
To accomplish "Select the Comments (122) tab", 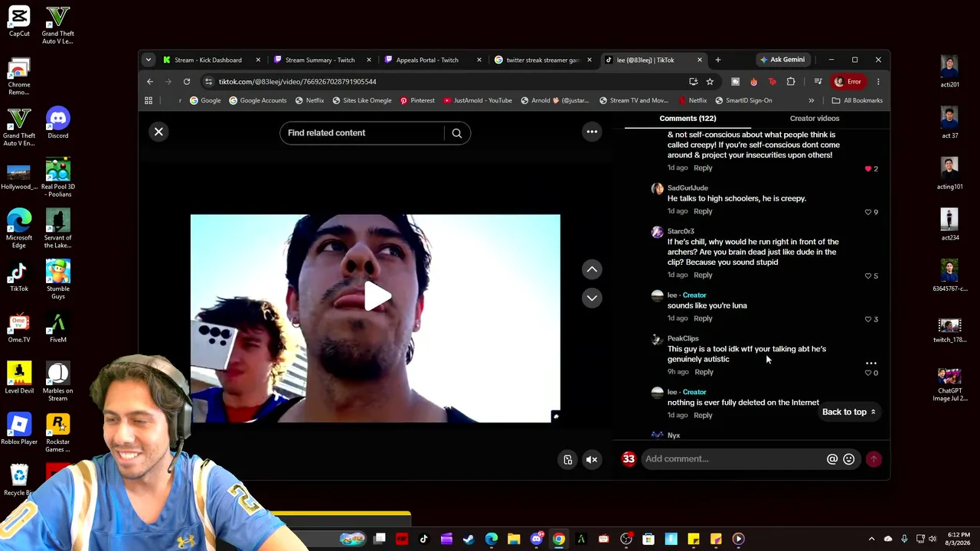I will 688,119.
